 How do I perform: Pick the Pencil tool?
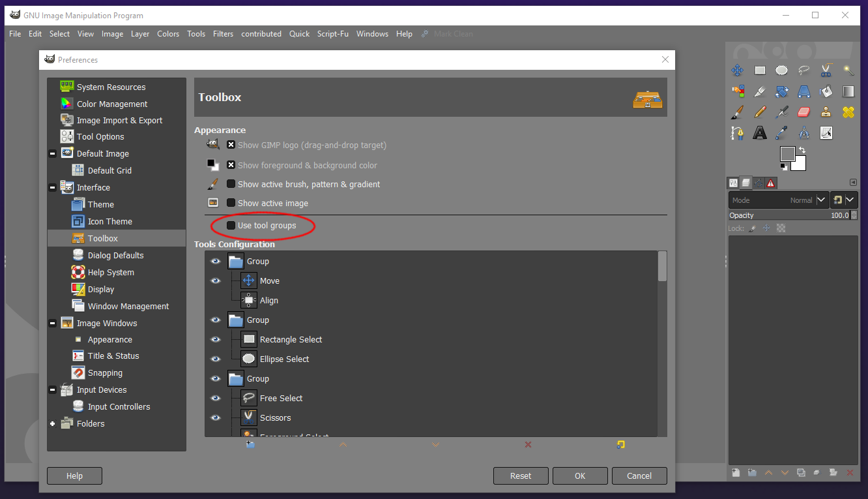click(x=760, y=112)
